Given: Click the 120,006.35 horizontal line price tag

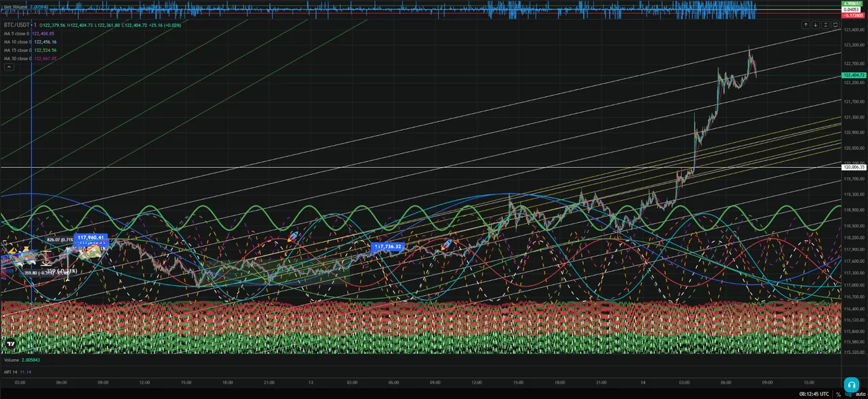Looking at the screenshot, I should click(854, 167).
